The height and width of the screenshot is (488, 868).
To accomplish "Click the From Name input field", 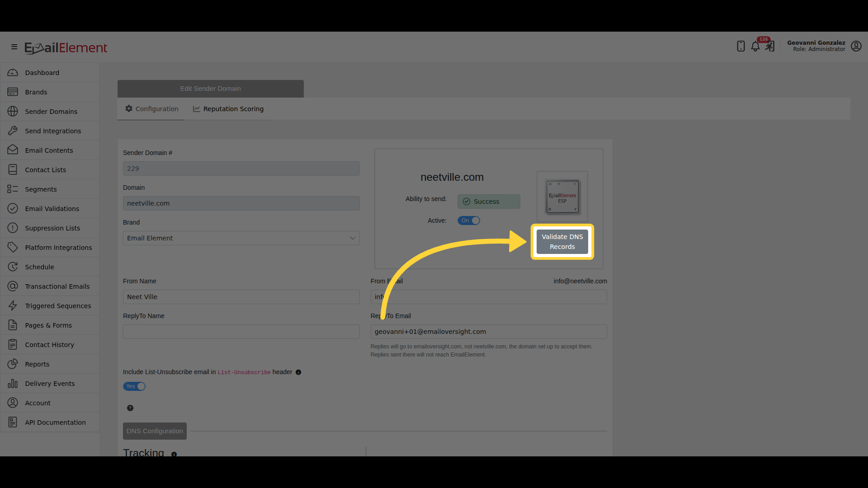I will coord(241,297).
